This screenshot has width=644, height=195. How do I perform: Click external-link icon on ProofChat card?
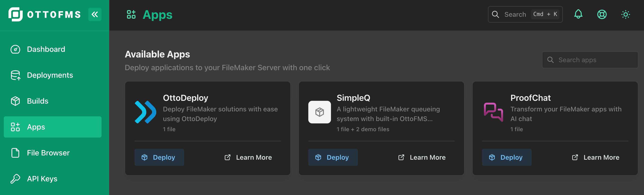(x=575, y=157)
